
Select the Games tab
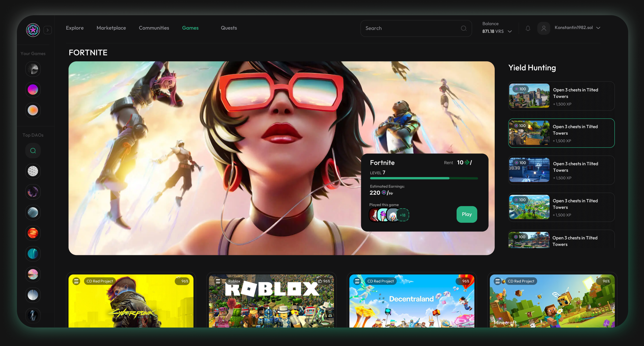(190, 28)
